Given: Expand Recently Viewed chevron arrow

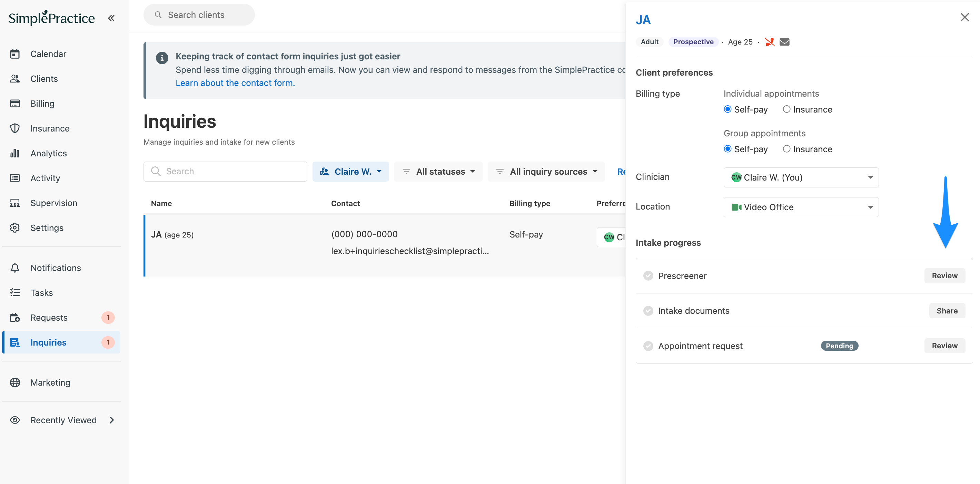Looking at the screenshot, I should tap(111, 420).
